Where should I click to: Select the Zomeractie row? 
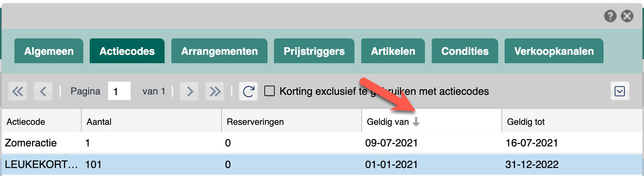click(x=322, y=143)
